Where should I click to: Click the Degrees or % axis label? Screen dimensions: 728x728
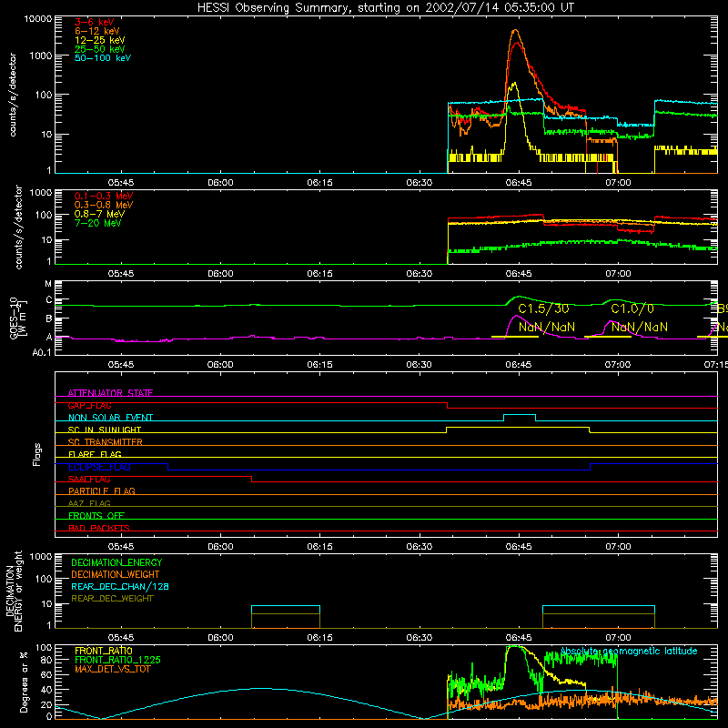click(x=24, y=682)
